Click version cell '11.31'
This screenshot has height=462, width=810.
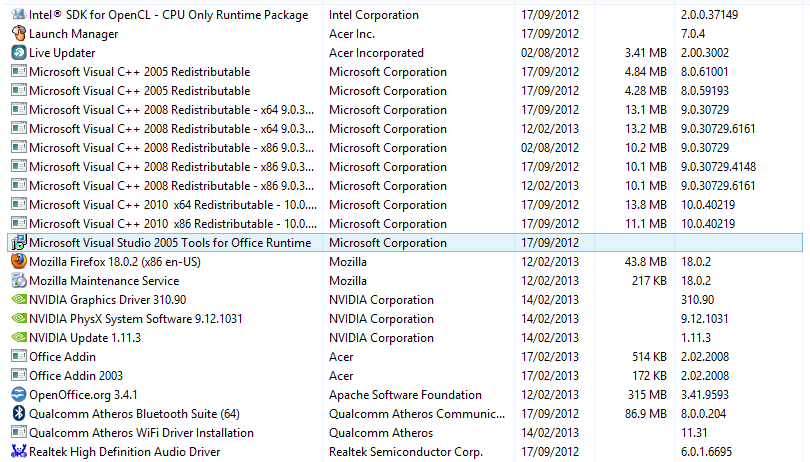click(694, 433)
